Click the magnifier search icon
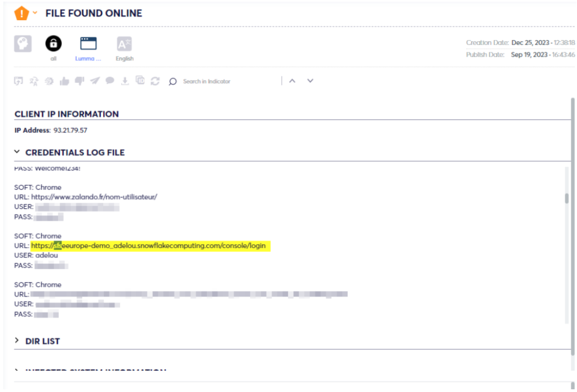This screenshot has height=392, width=577. tap(172, 81)
